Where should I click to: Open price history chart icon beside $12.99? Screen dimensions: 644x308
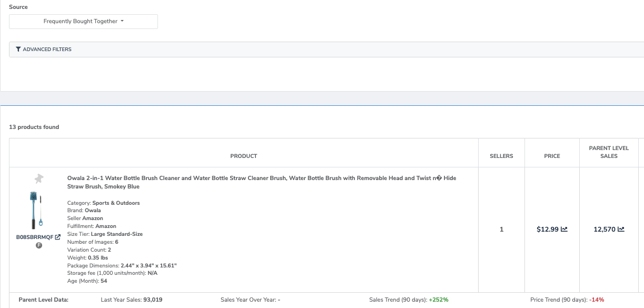[x=564, y=229]
